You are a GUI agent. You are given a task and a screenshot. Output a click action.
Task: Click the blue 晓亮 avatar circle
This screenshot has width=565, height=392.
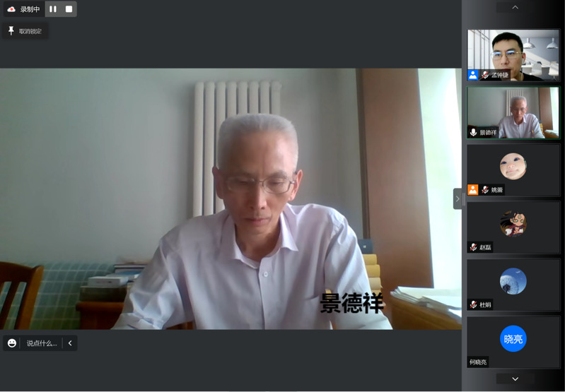coord(513,339)
